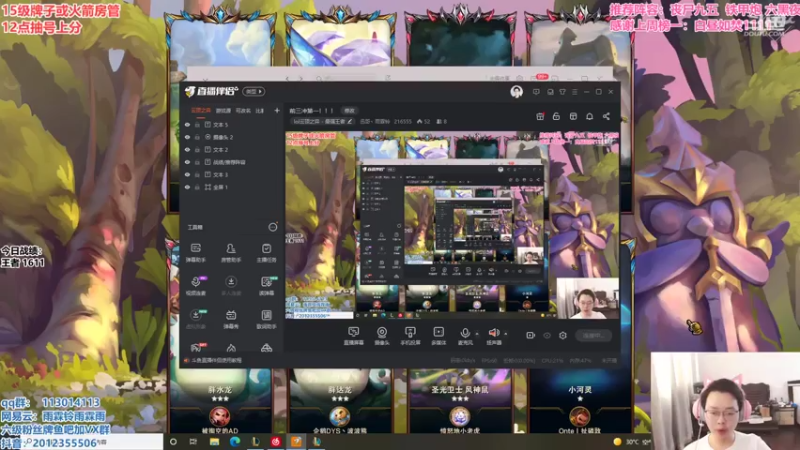Switch to the third scene tab
This screenshot has width=800, height=450.
click(243, 111)
